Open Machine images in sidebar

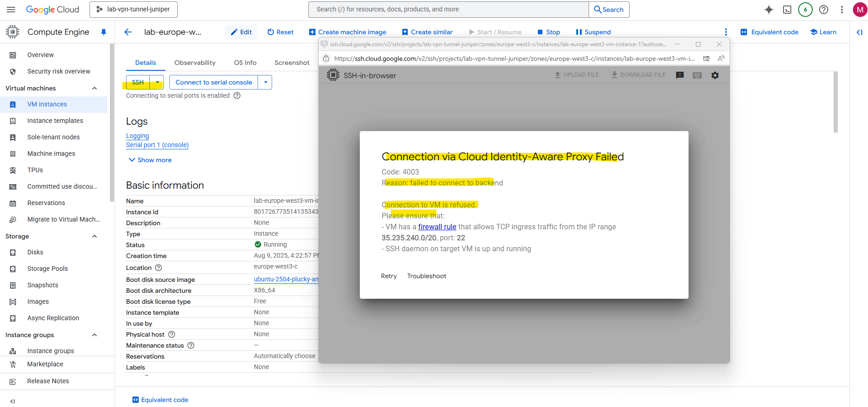pyautogui.click(x=54, y=153)
